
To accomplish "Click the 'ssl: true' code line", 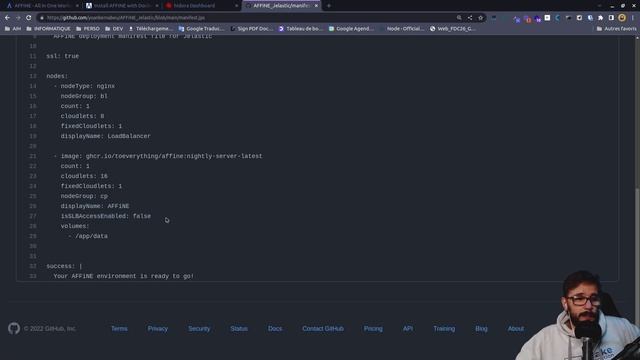I will pyautogui.click(x=62, y=56).
